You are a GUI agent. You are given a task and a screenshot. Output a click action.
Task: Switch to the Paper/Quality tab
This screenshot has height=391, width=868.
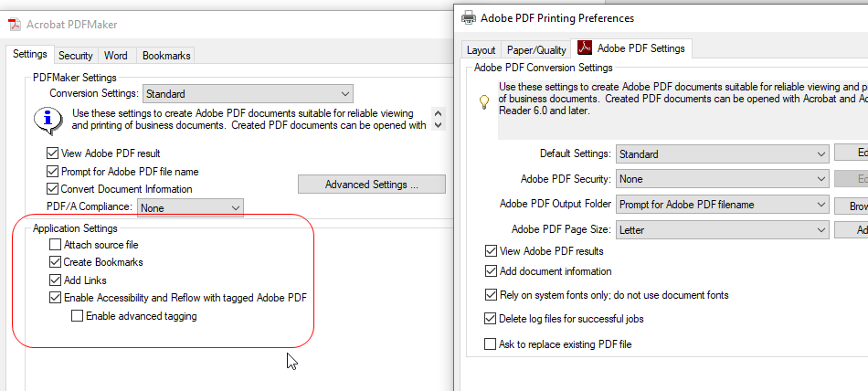tap(536, 50)
